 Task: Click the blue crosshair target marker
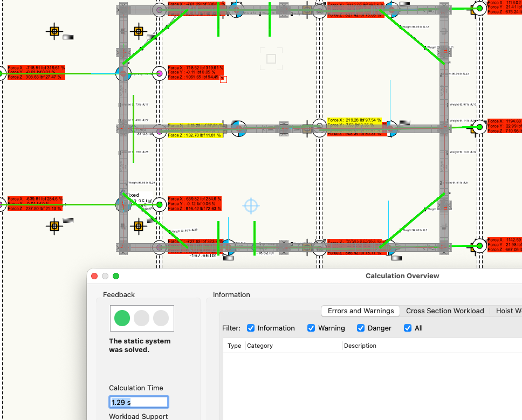click(x=251, y=205)
